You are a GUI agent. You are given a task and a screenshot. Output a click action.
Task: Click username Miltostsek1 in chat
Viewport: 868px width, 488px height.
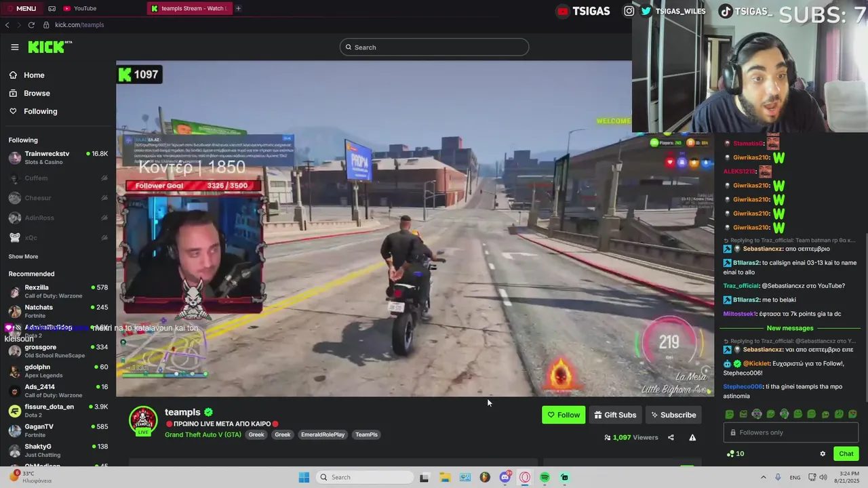739,314
